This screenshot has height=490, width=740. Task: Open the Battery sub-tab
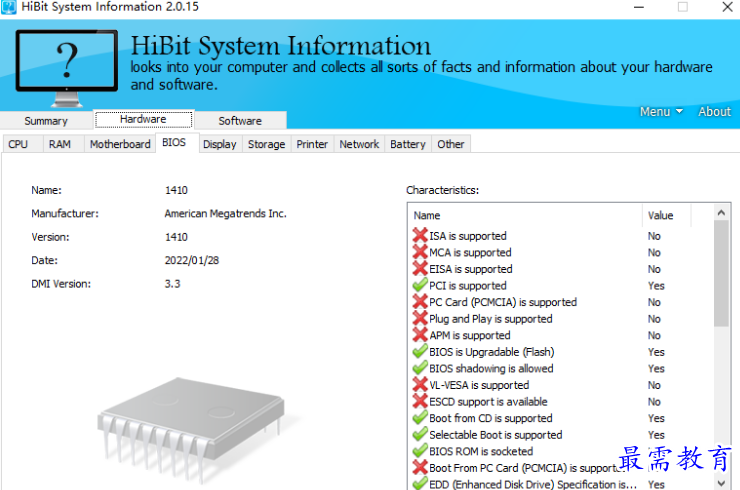tap(408, 144)
